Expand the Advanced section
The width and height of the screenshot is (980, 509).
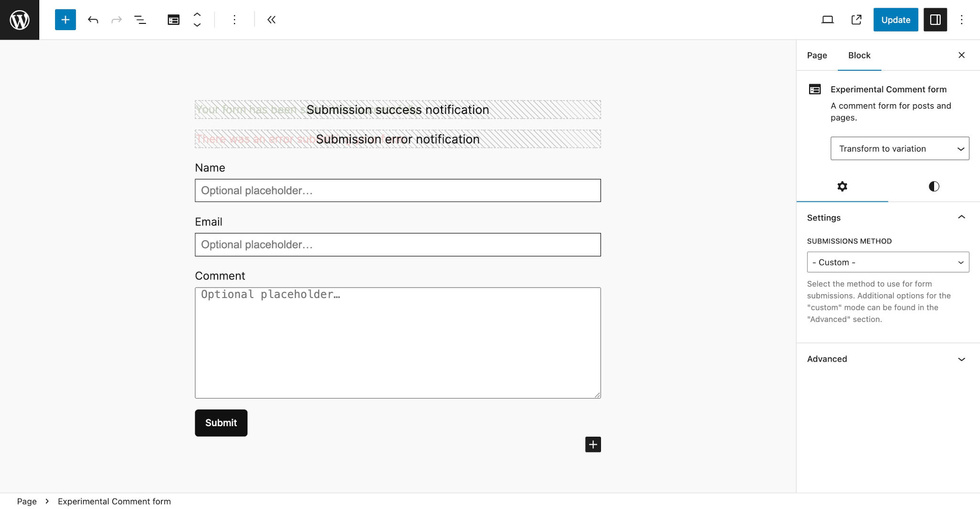coord(888,359)
